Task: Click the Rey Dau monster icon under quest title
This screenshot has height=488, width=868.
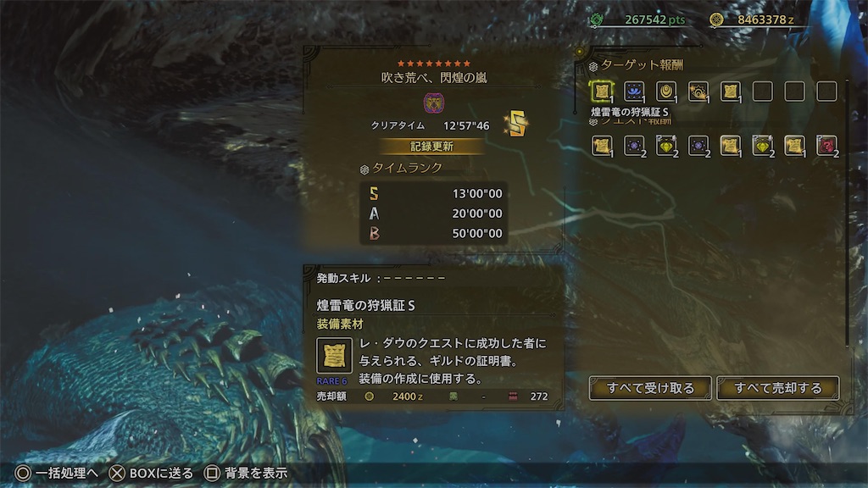Action: [x=433, y=103]
